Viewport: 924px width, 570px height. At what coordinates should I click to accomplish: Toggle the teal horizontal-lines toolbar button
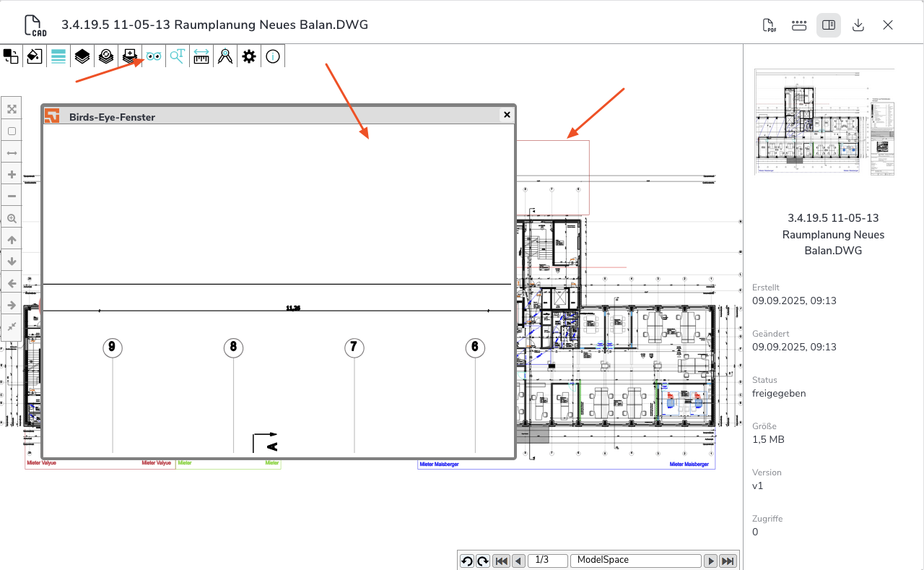(x=58, y=56)
